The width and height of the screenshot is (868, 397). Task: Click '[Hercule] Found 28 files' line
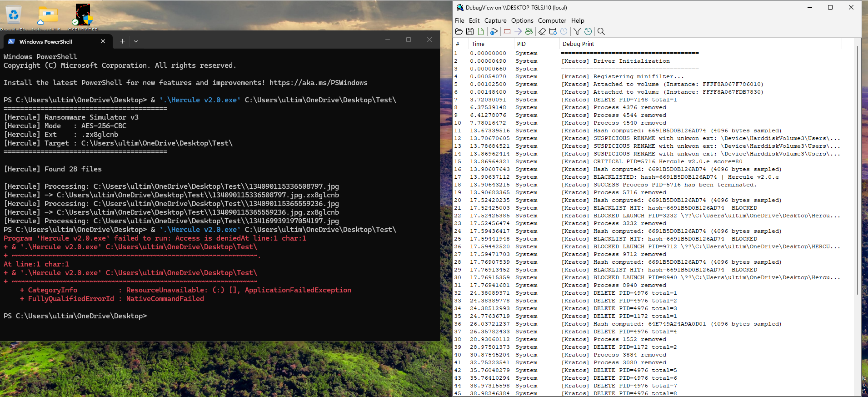coord(53,169)
